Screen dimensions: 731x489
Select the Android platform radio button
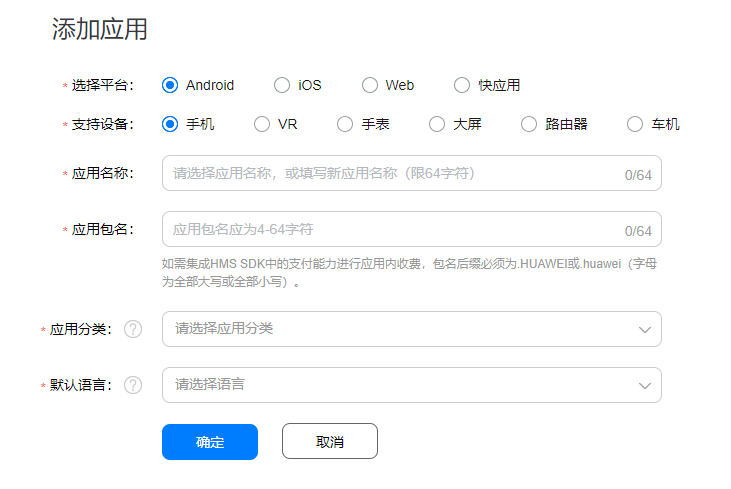[x=170, y=85]
